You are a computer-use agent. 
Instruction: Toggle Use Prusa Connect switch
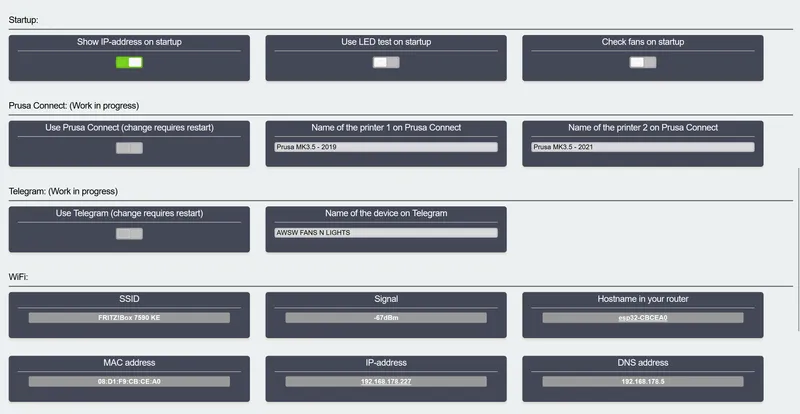pos(129,148)
